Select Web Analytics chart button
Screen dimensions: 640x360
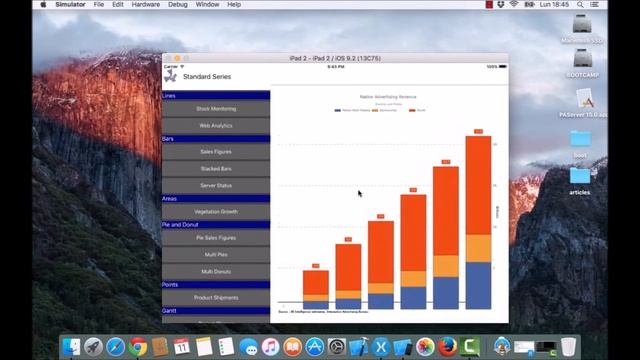[216, 126]
